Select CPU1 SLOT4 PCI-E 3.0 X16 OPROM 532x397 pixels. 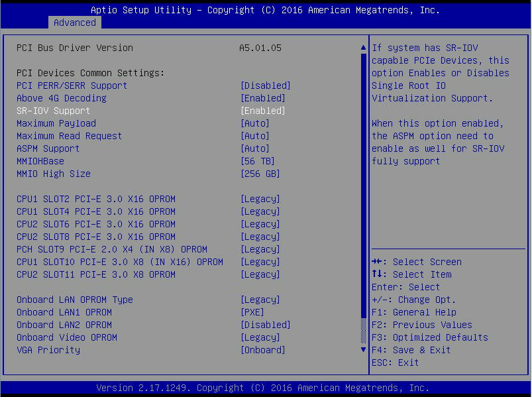(x=96, y=211)
